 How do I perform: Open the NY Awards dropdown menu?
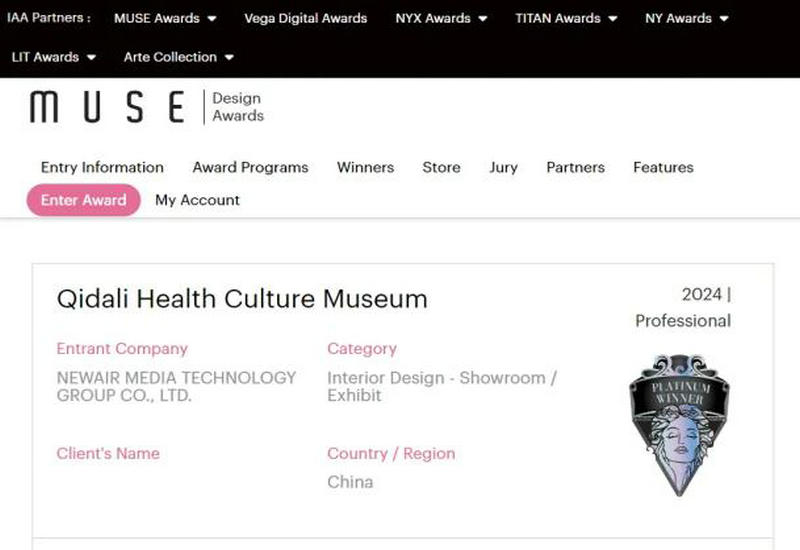click(686, 18)
